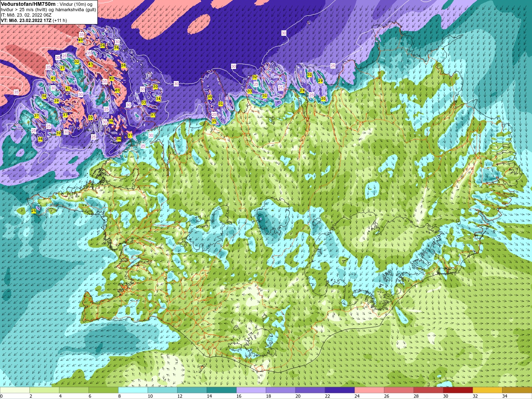Image resolution: width=532 pixels, height=399 pixels.
Task: Click the 24–26 m/s pink legend swatch
Action: (369, 390)
